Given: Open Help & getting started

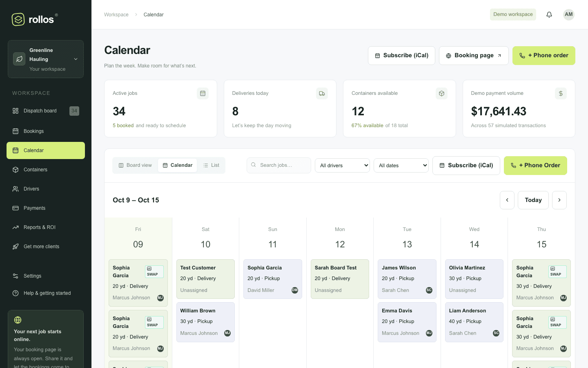Looking at the screenshot, I should (x=46, y=293).
